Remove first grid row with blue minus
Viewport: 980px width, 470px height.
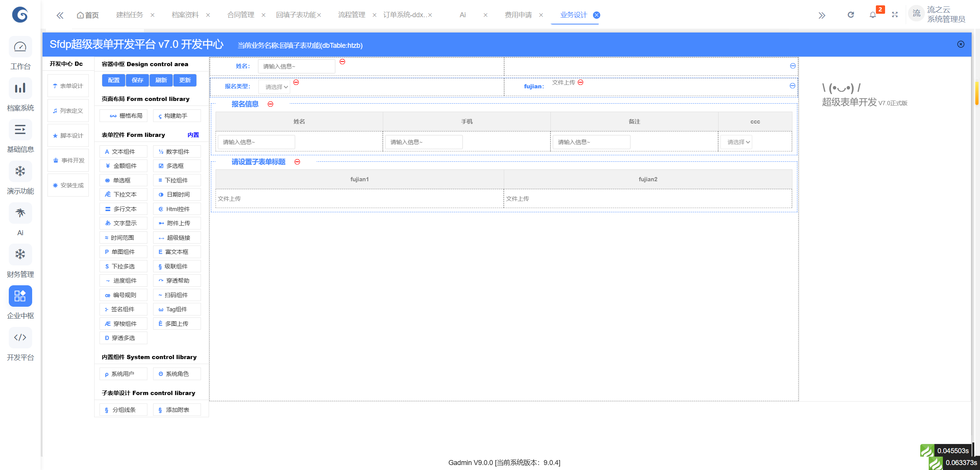pos(793,66)
